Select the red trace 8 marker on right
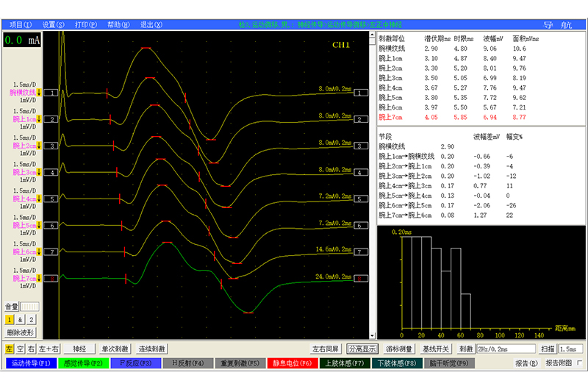Viewport: 588px width, 389px height. click(360, 279)
